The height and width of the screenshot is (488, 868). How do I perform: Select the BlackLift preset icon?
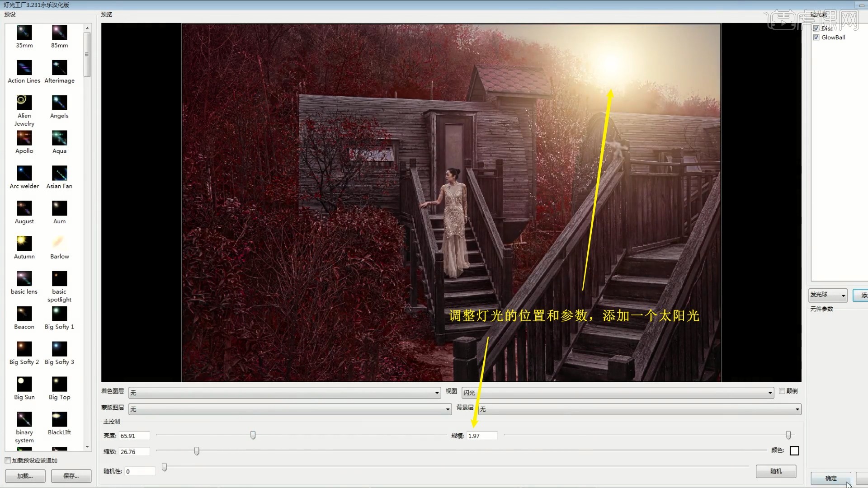tap(59, 419)
